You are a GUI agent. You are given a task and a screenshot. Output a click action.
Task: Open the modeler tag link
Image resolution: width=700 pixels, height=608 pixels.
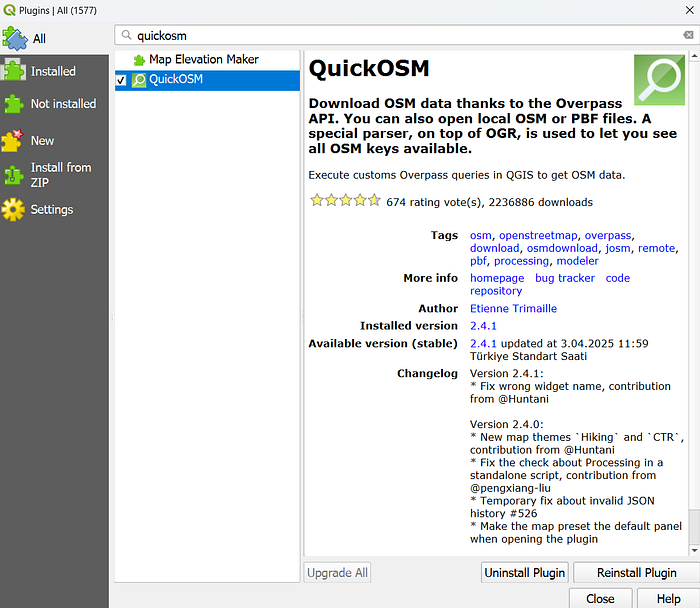tap(577, 261)
